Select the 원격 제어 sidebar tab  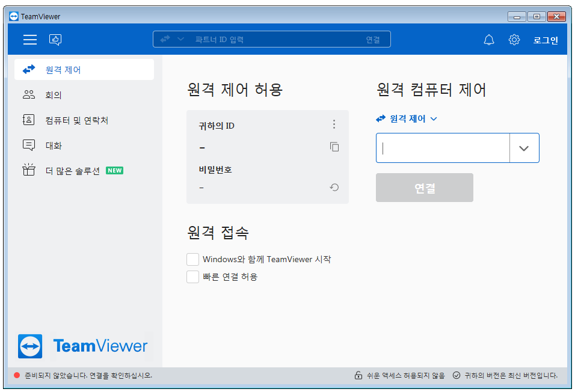click(x=84, y=70)
